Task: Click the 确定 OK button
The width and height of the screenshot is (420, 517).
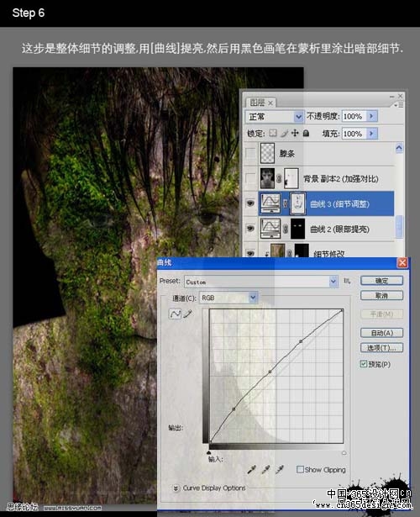Action: pos(382,281)
